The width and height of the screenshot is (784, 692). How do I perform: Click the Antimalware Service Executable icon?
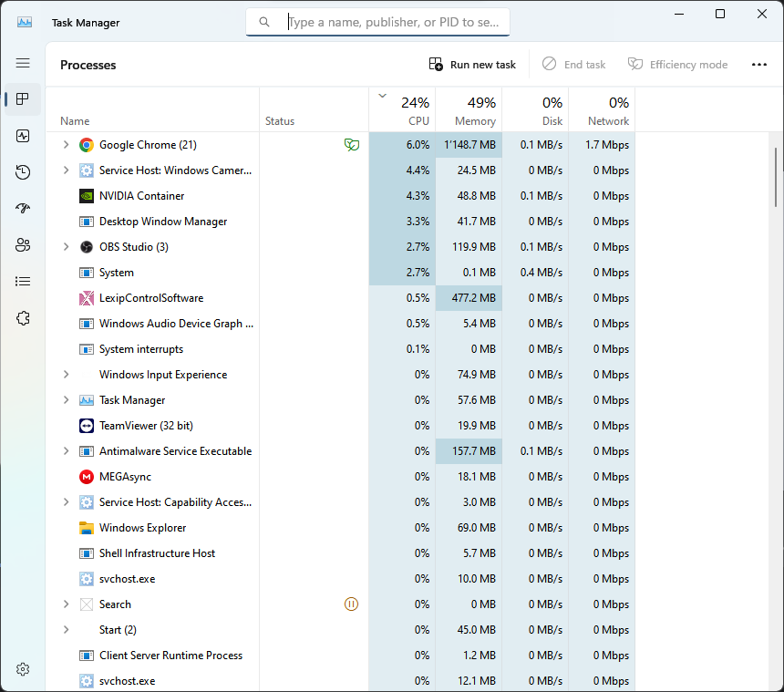87,451
